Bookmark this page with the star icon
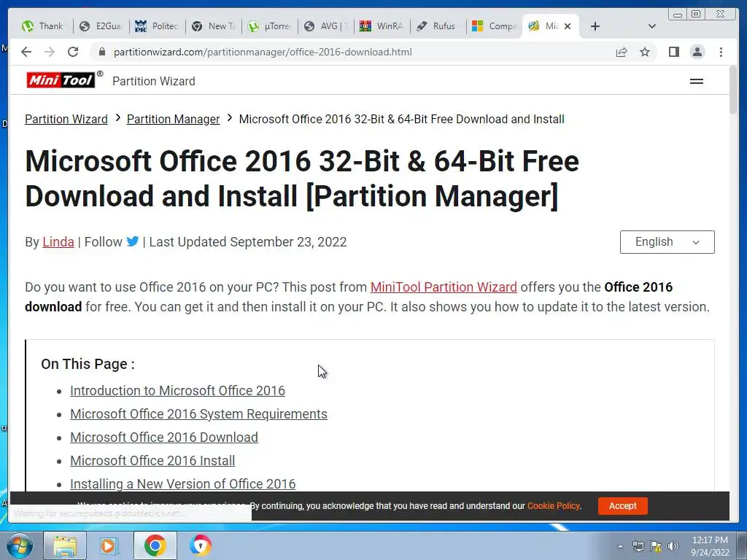This screenshot has height=560, width=747. point(645,52)
